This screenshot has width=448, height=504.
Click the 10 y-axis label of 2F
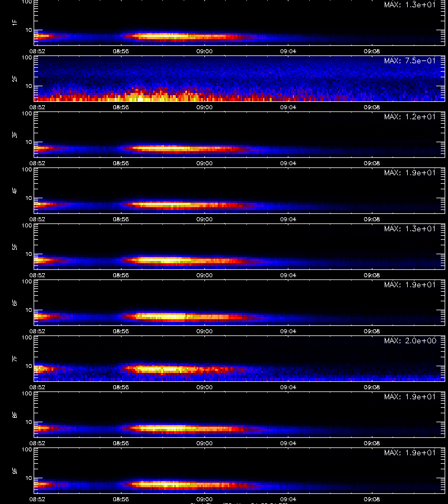[x=29, y=86]
